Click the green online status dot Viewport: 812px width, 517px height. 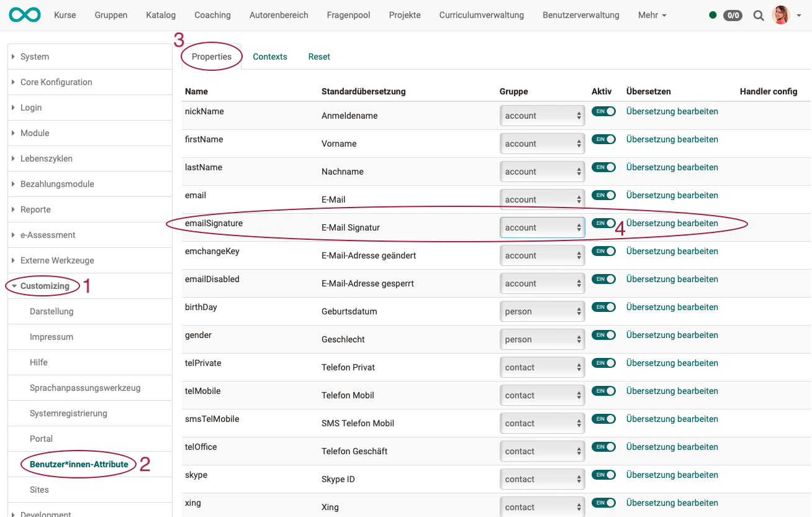[x=713, y=15]
